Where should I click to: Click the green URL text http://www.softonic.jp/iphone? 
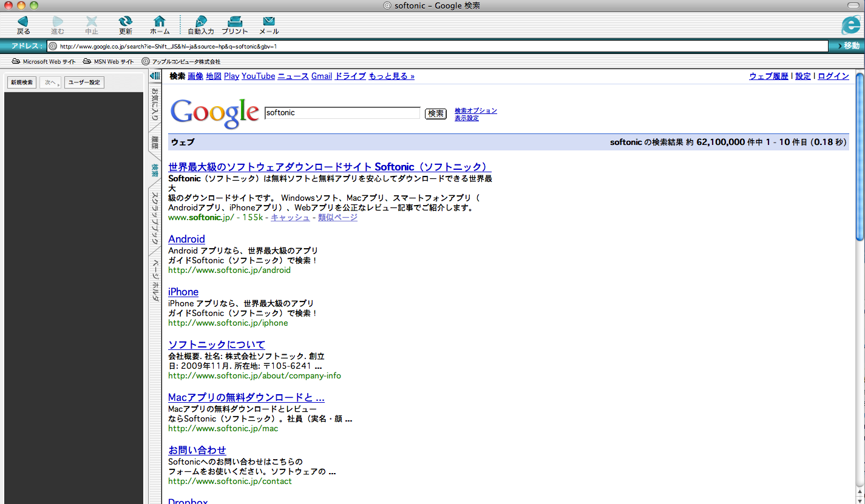pyautogui.click(x=228, y=323)
